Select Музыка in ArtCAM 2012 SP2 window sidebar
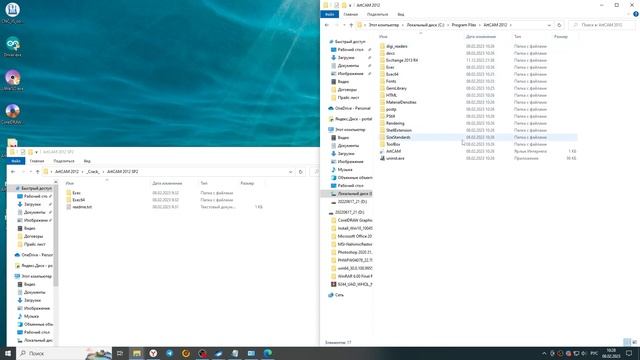 point(28,316)
